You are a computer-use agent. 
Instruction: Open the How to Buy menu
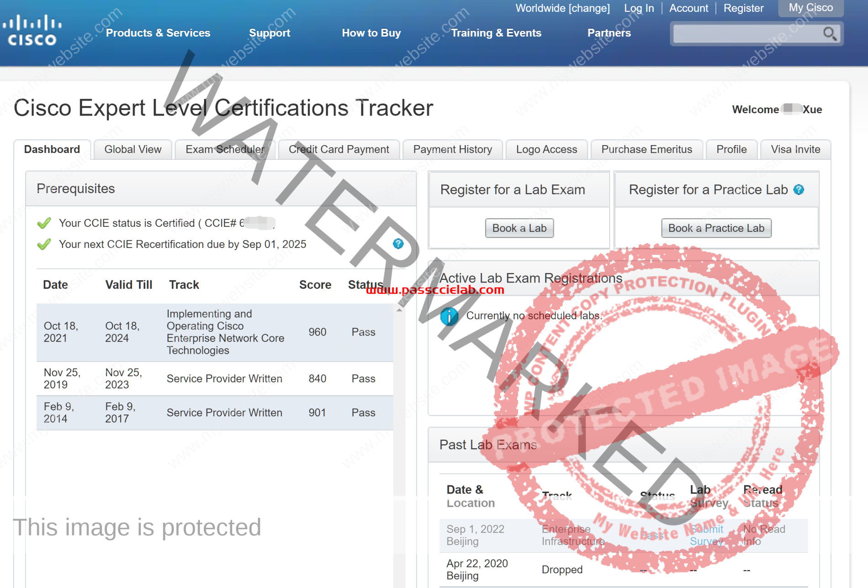coord(371,33)
